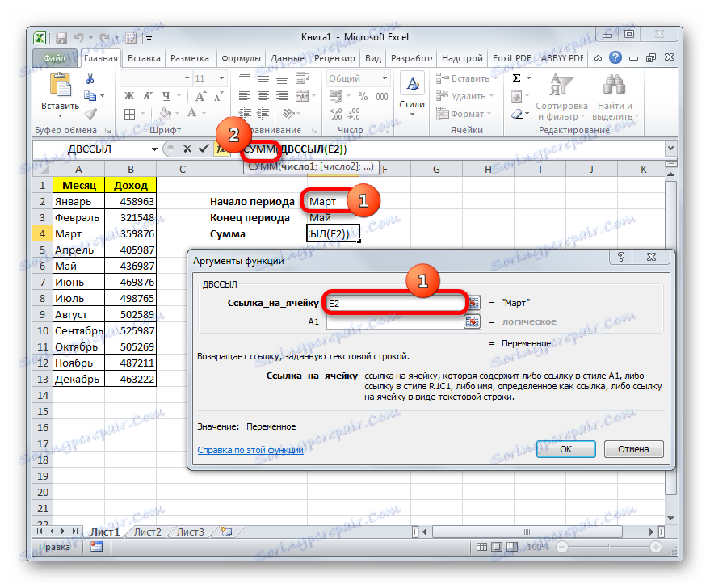The width and height of the screenshot is (710, 588).
Task: Open the font size dropdown
Action: coord(221,78)
